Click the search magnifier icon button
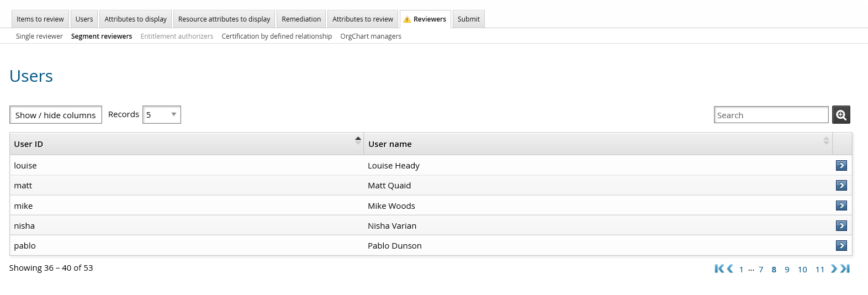The image size is (868, 295). (841, 115)
